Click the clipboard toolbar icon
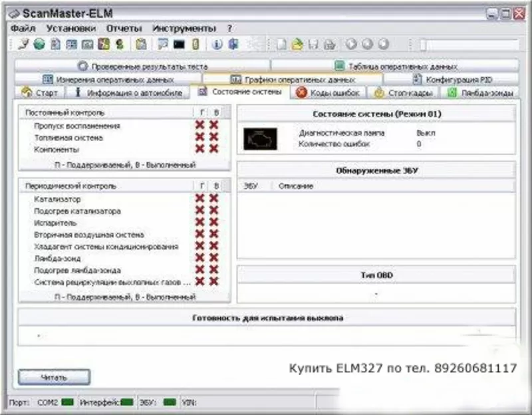 [x=141, y=44]
